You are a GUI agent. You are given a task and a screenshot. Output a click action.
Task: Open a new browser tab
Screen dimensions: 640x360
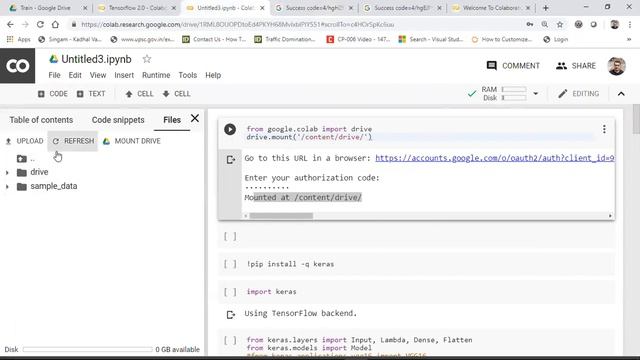tap(546, 8)
